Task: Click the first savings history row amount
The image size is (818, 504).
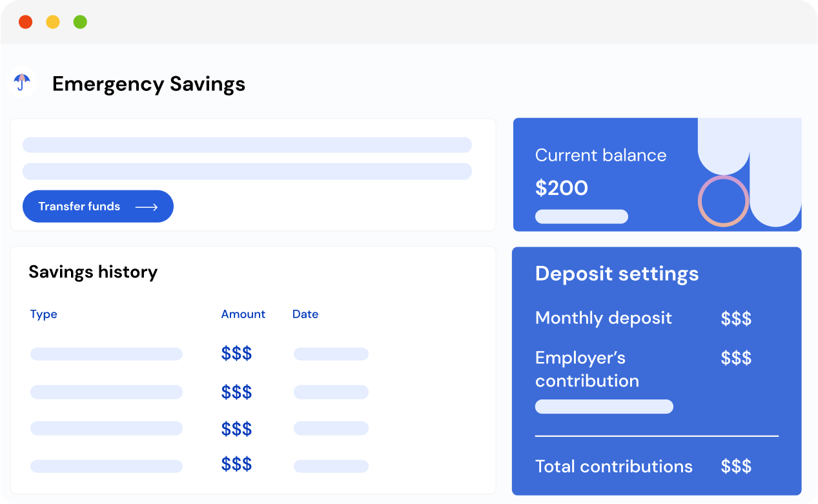Action: click(x=236, y=354)
